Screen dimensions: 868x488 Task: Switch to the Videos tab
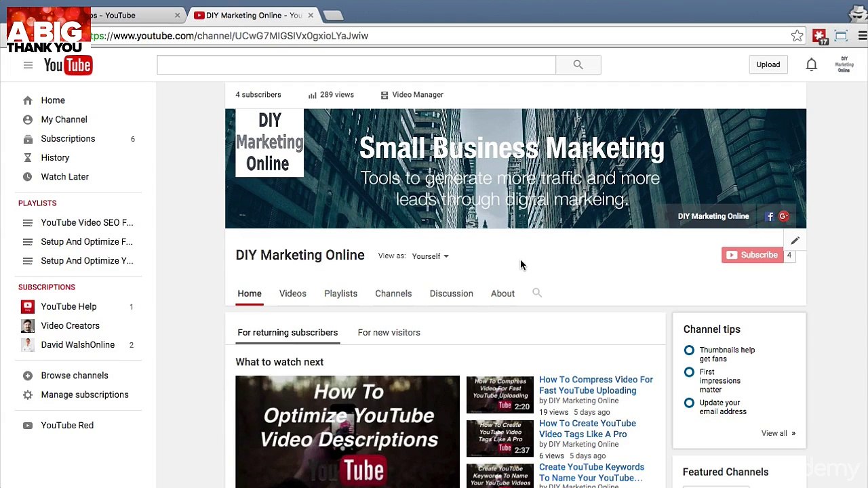click(293, 293)
